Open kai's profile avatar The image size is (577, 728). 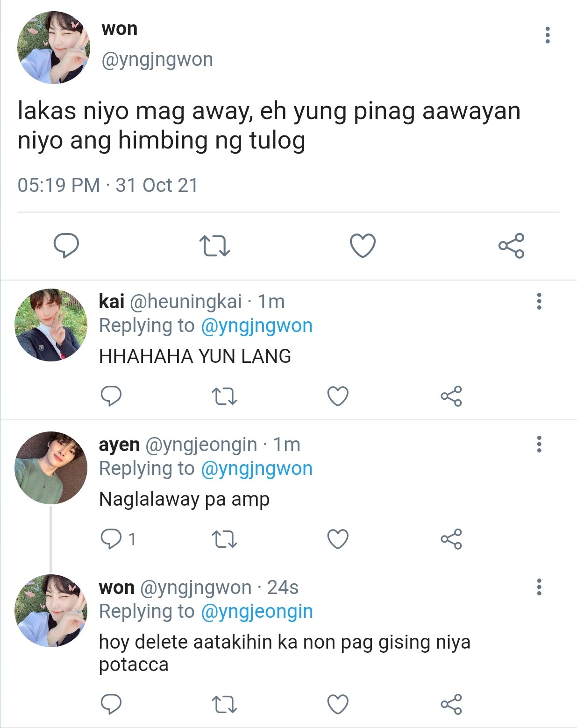point(51,325)
